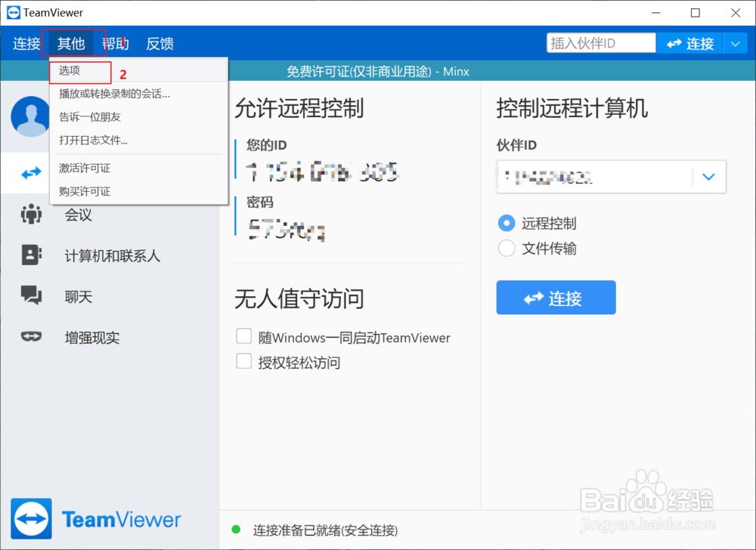Open the Chat (聊天) sidebar icon

pyautogui.click(x=31, y=295)
